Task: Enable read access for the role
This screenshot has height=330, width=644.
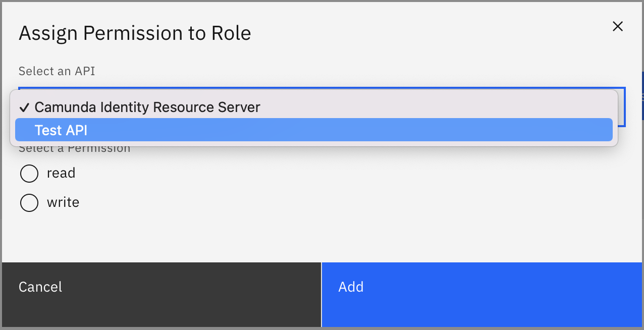Action: 29,173
